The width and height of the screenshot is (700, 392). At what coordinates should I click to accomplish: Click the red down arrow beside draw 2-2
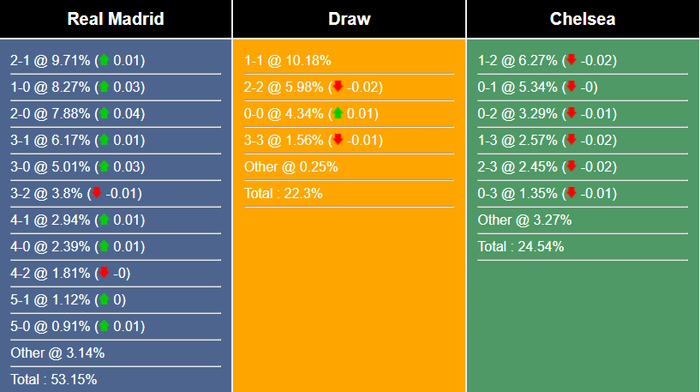click(x=338, y=86)
